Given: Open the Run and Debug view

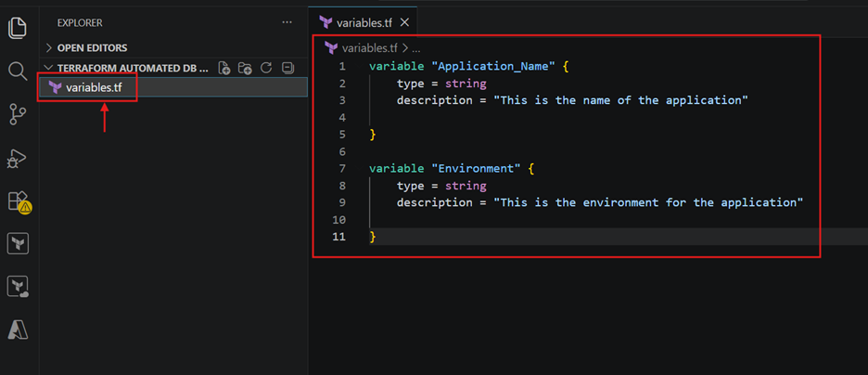Looking at the screenshot, I should pyautogui.click(x=18, y=159).
